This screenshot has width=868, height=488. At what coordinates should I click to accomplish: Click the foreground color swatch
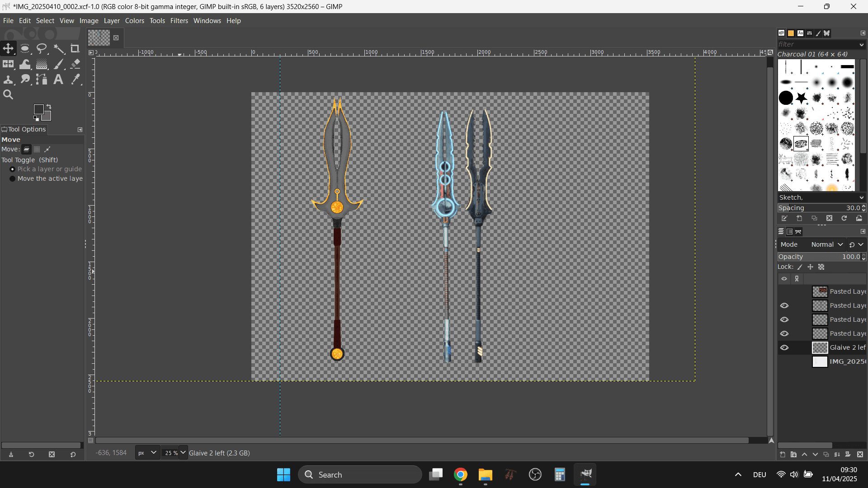[x=38, y=109]
